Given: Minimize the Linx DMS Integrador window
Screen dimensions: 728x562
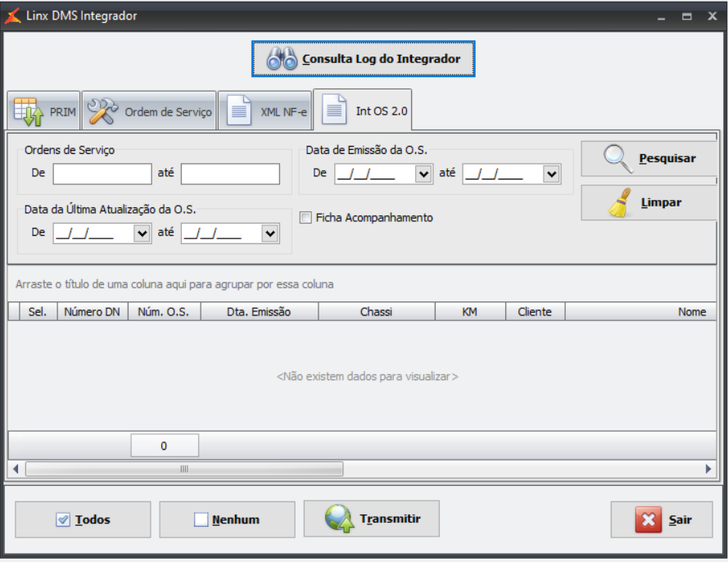Looking at the screenshot, I should coord(661,16).
